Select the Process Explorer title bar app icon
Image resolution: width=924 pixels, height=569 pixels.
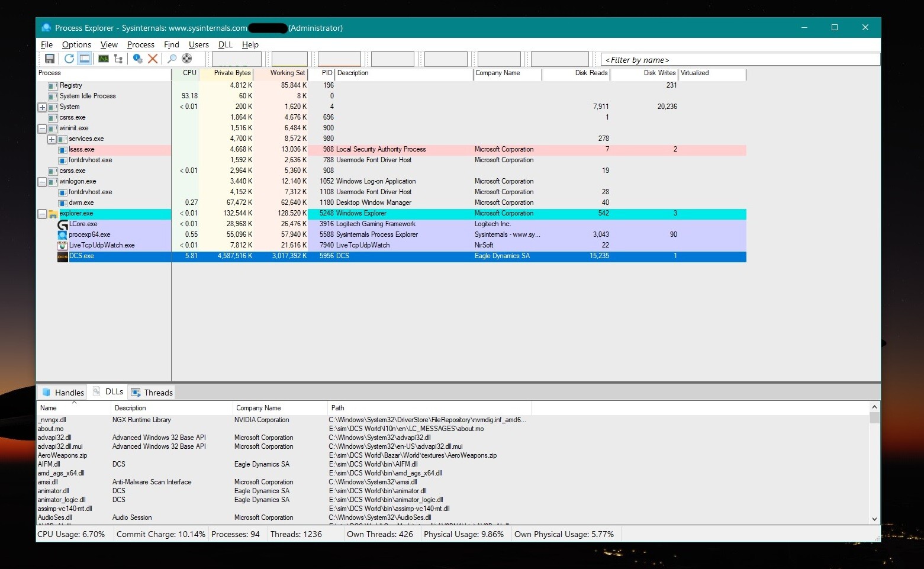click(46, 28)
